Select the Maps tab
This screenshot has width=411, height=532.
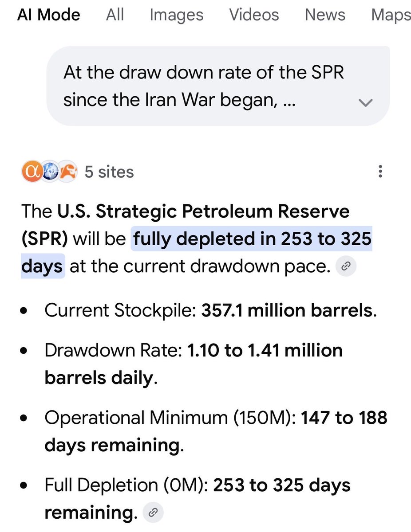(x=391, y=15)
